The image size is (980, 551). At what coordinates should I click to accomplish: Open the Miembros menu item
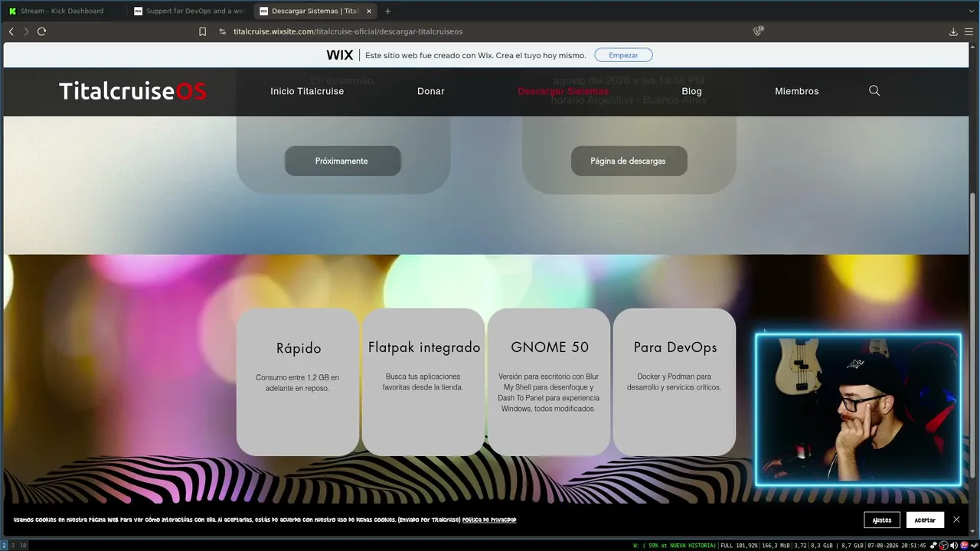pos(797,91)
